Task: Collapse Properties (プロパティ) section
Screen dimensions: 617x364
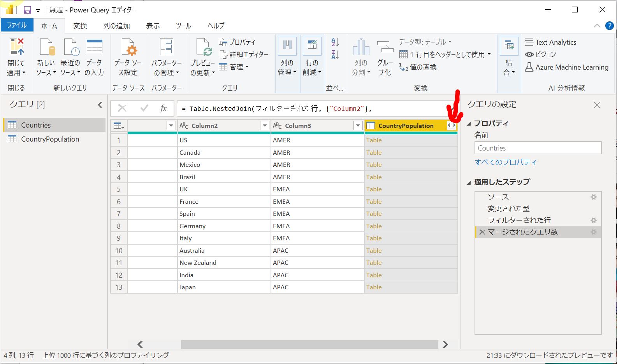Action: (x=469, y=124)
